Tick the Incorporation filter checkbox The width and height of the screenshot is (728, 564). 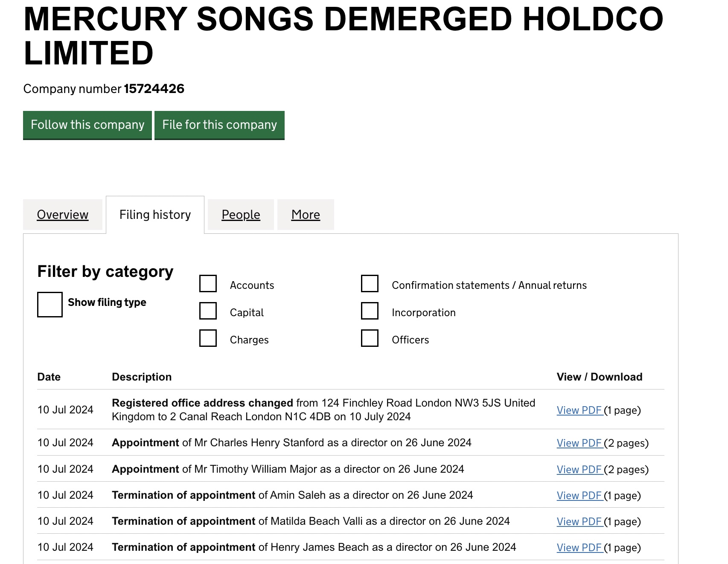(370, 311)
